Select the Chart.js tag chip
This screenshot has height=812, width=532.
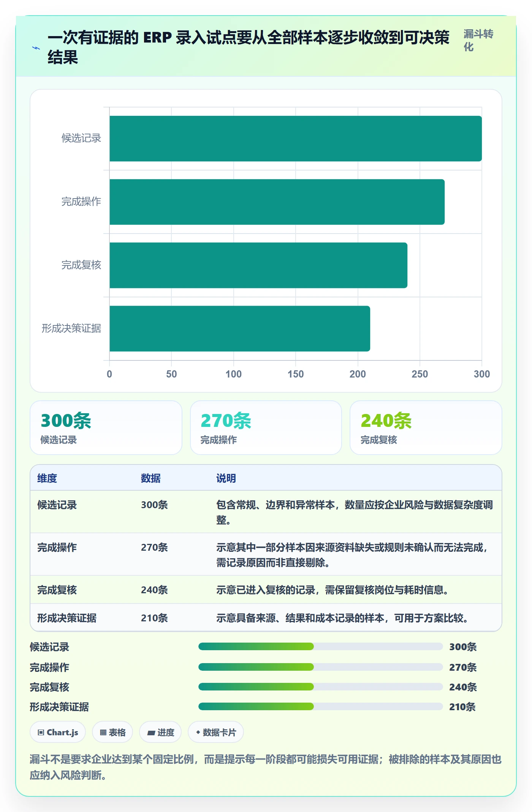(58, 732)
